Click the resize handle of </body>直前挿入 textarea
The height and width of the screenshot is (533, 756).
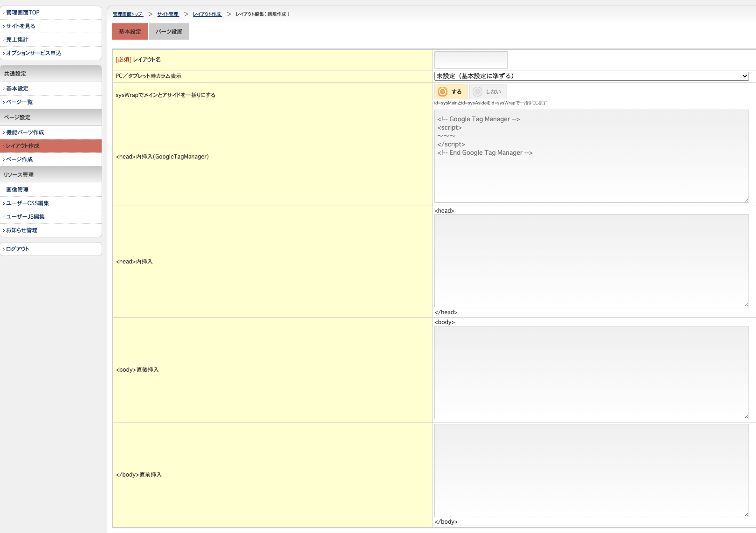(x=746, y=514)
